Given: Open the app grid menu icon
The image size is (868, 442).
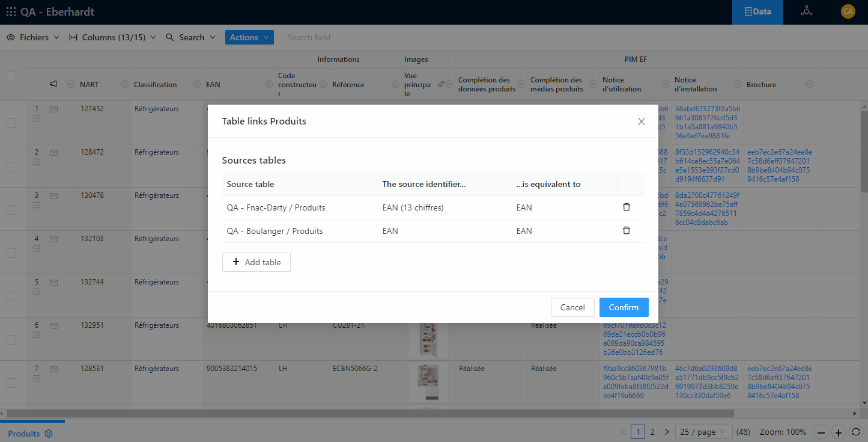Looking at the screenshot, I should coord(11,12).
